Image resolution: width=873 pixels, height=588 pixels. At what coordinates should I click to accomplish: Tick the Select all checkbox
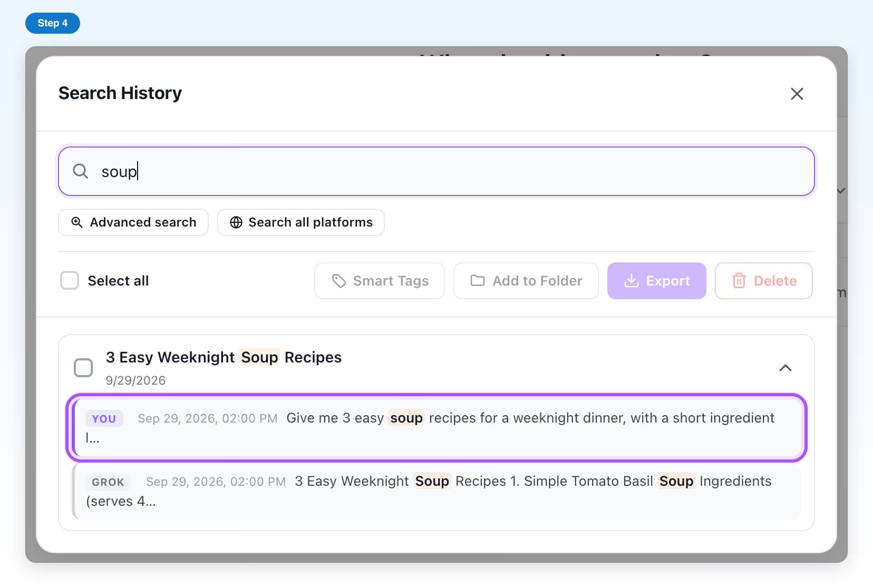click(70, 281)
